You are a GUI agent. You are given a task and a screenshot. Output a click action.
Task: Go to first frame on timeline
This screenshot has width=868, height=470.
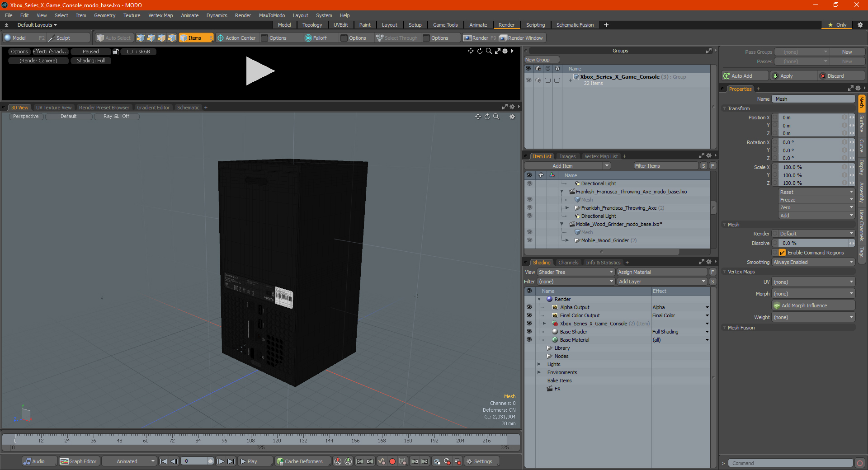click(164, 461)
